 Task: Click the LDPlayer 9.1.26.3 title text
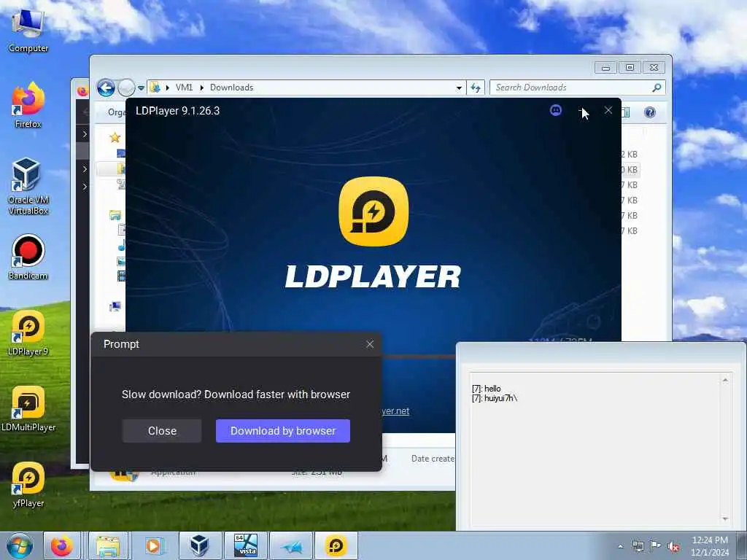[x=178, y=111]
